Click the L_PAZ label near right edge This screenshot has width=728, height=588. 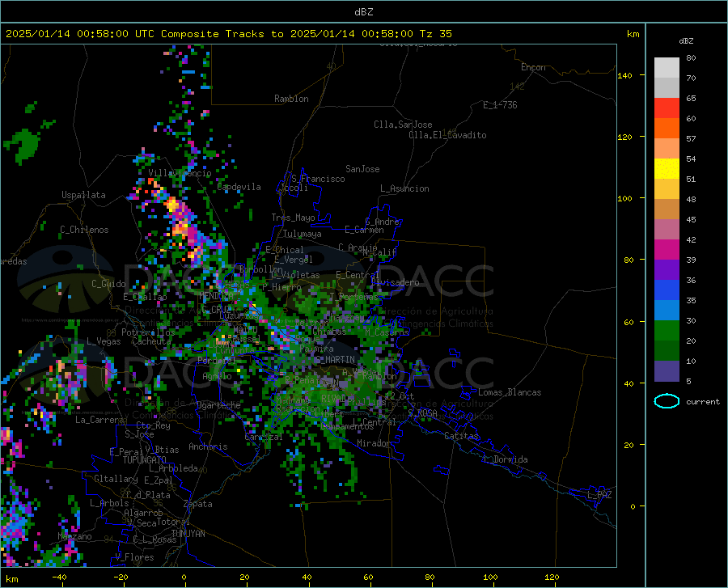point(599,495)
